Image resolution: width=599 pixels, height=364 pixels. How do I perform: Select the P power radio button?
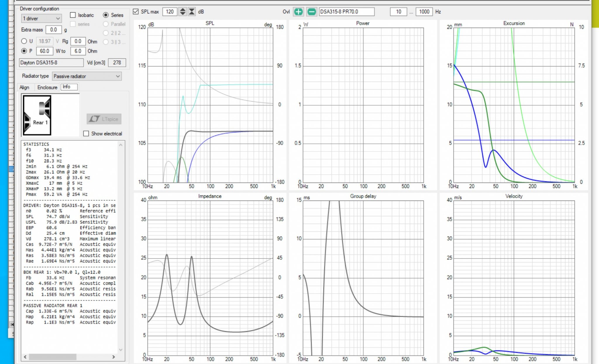point(24,51)
